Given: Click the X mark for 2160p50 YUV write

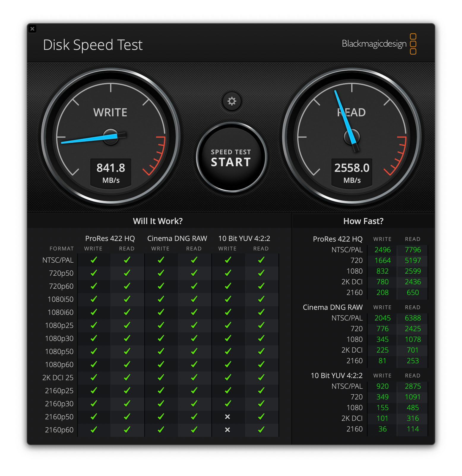Looking at the screenshot, I should [227, 417].
